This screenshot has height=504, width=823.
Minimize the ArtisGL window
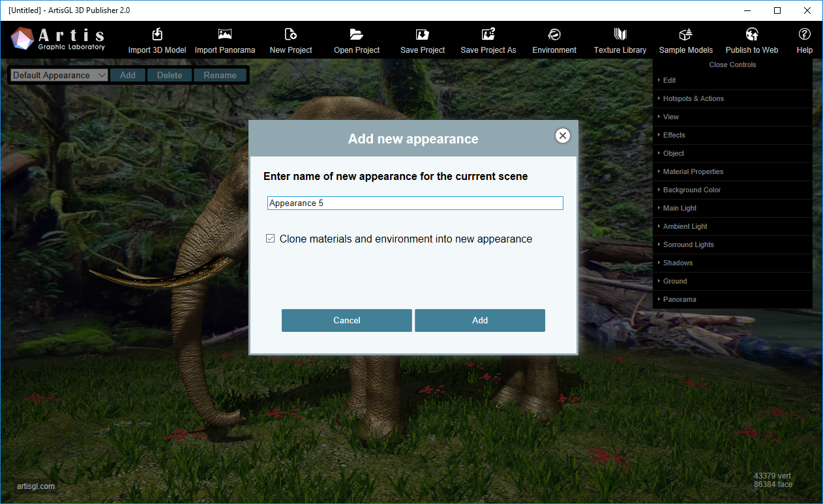(x=747, y=10)
